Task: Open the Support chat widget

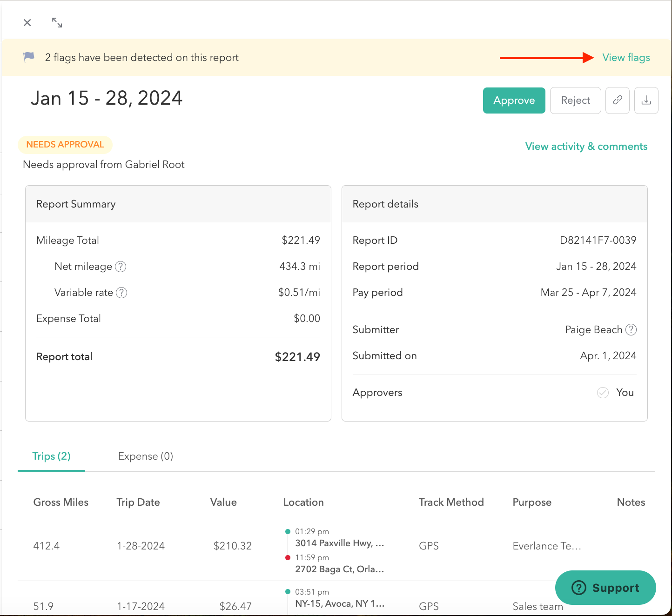Action: pos(605,588)
